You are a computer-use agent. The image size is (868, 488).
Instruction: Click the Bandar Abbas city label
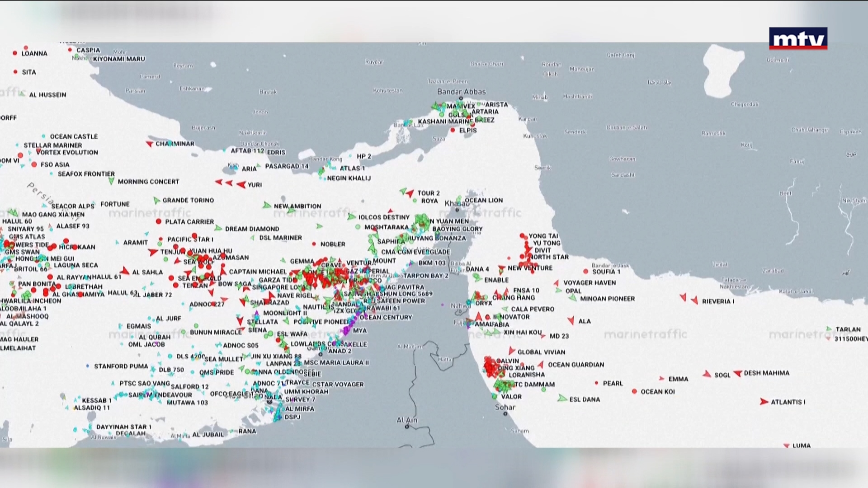click(x=461, y=92)
